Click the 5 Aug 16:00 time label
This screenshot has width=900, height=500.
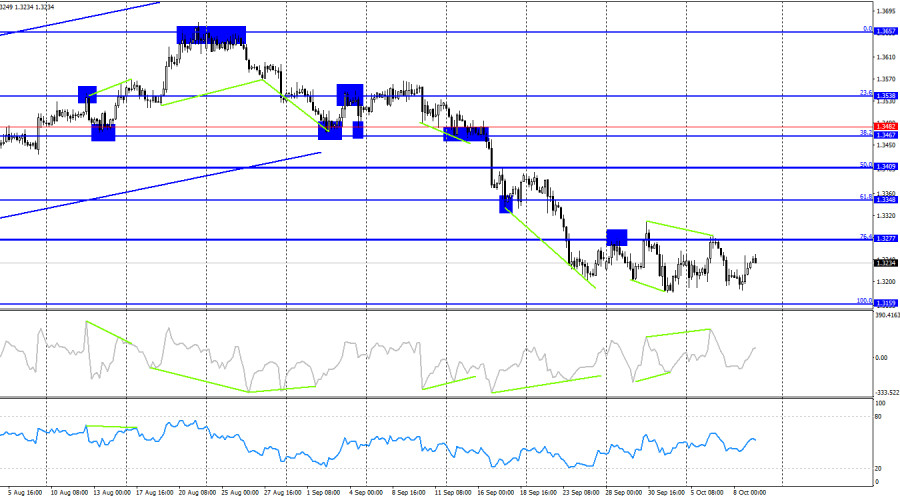pyautogui.click(x=25, y=493)
